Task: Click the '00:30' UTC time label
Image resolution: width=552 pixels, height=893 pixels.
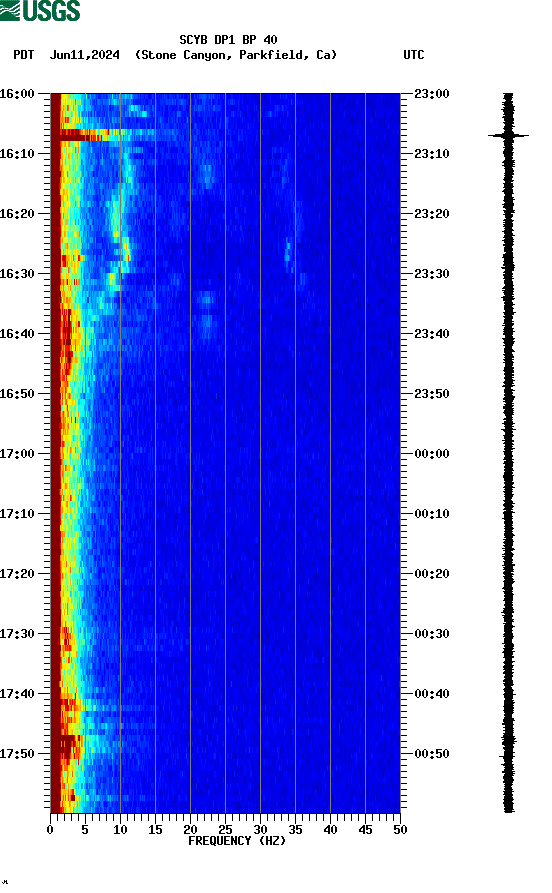Action: (432, 634)
